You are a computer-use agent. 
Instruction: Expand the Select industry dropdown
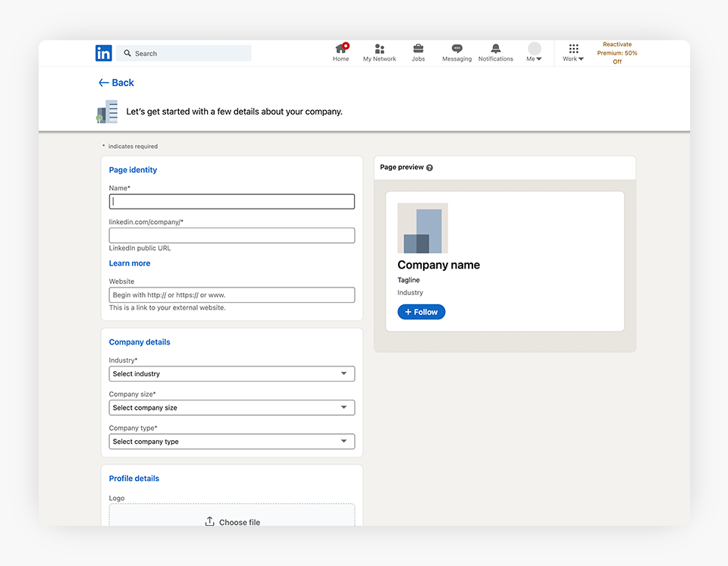[x=231, y=374]
